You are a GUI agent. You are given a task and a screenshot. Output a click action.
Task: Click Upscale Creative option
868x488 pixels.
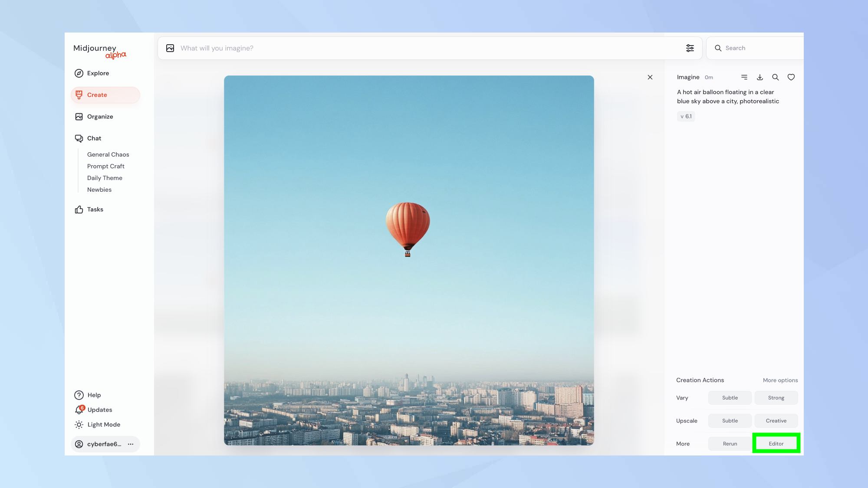click(x=776, y=420)
